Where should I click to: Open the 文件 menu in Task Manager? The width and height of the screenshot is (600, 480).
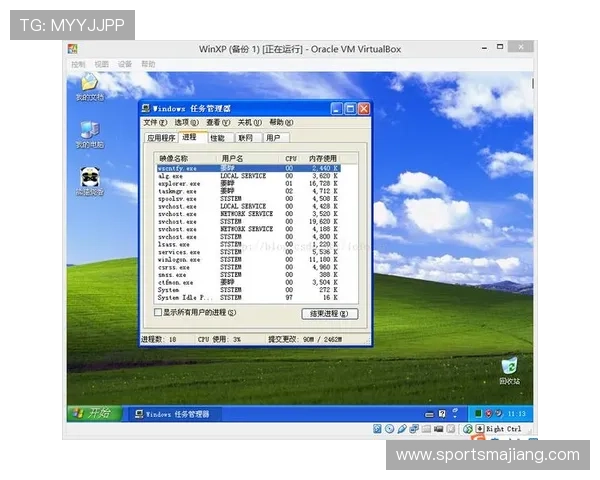coord(155,122)
